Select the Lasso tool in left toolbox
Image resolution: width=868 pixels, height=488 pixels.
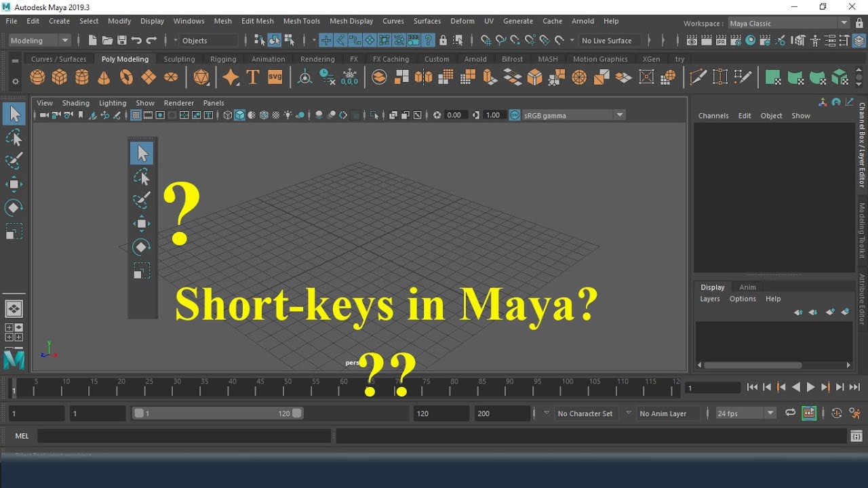click(x=14, y=138)
